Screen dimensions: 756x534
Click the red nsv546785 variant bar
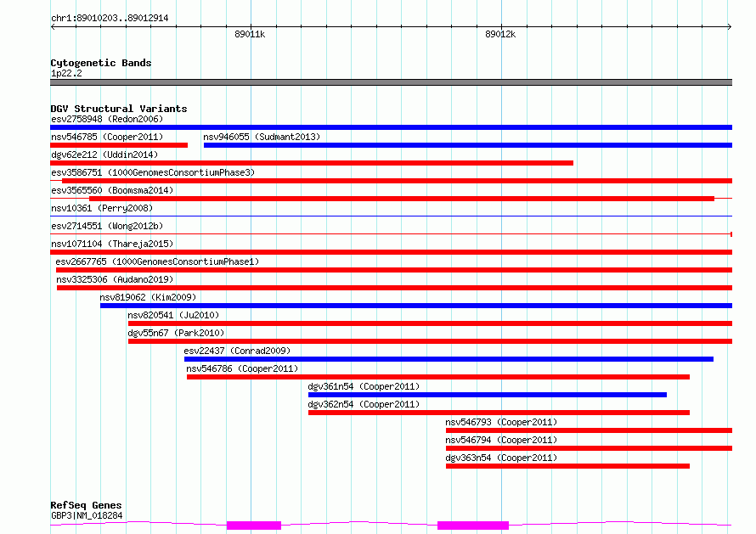[119, 145]
